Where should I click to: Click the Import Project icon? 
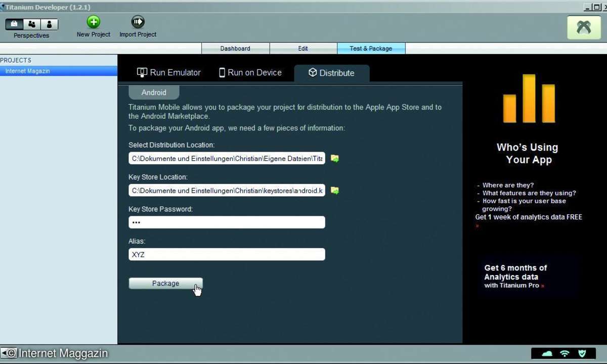138,22
